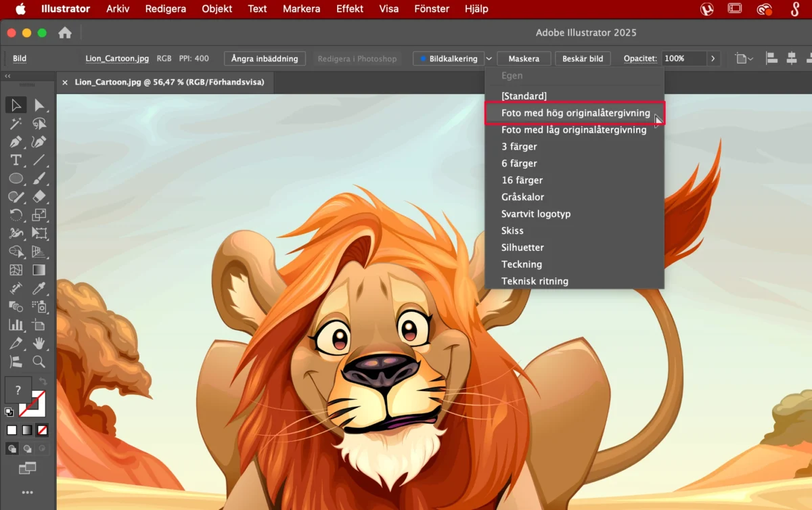Go to the Home screen icon
Image resolution: width=812 pixels, height=510 pixels.
(65, 32)
